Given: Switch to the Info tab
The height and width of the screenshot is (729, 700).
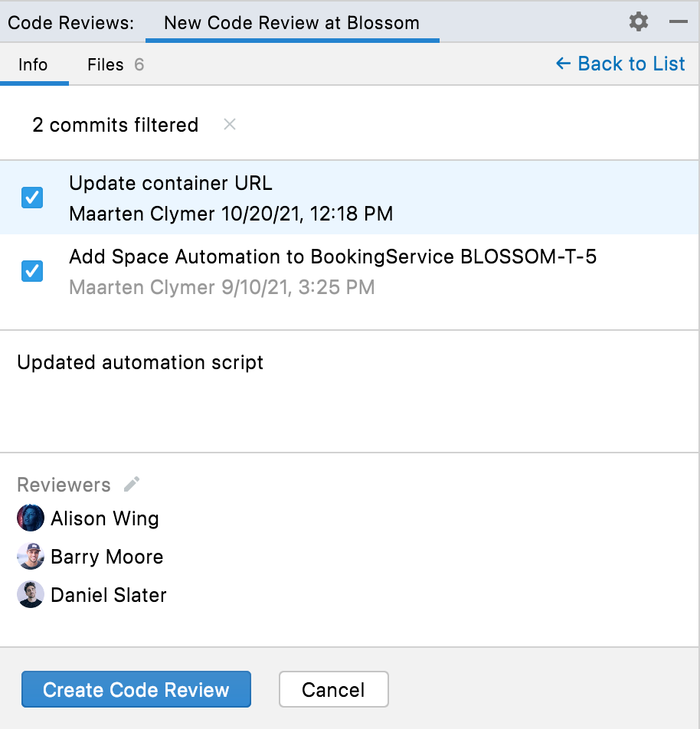Looking at the screenshot, I should click(33, 64).
